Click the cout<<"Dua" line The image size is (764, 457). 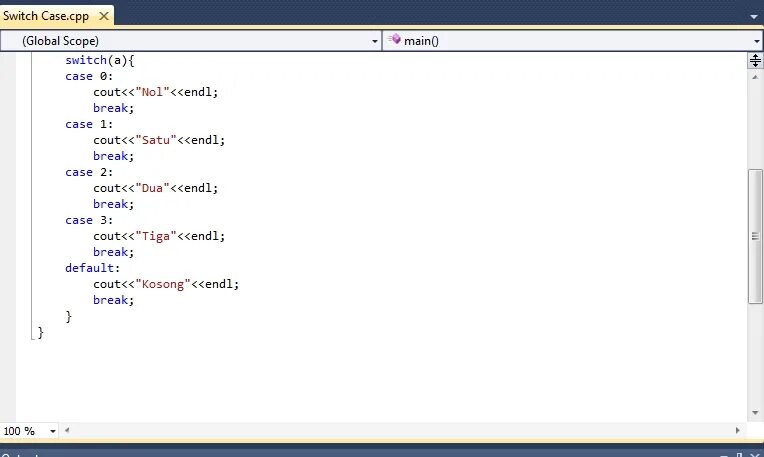(x=156, y=189)
